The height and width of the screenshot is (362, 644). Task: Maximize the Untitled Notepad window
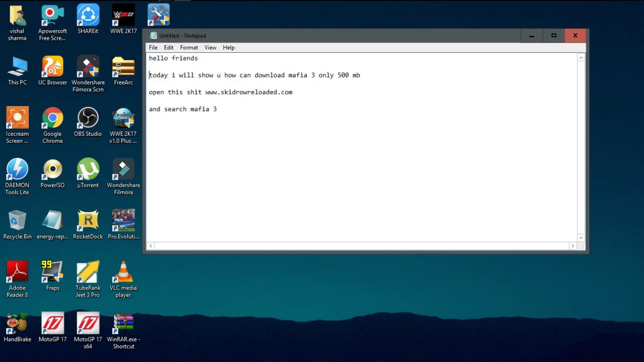click(x=553, y=36)
